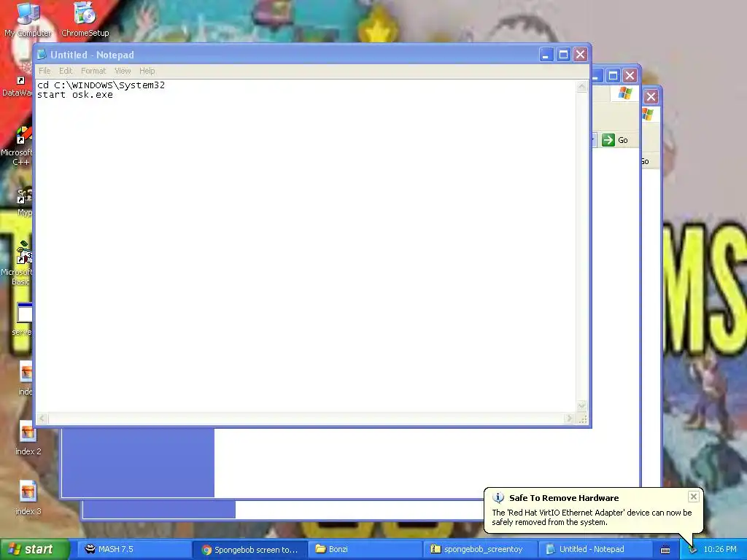Click the info icon in the hardware balloon
Viewport: 747px width, 560px height.
(x=498, y=498)
